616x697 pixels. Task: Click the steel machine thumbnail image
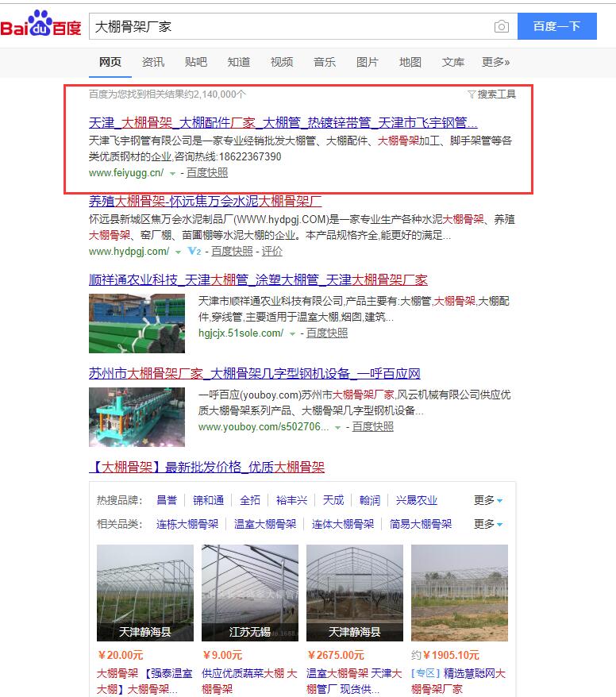pos(137,417)
